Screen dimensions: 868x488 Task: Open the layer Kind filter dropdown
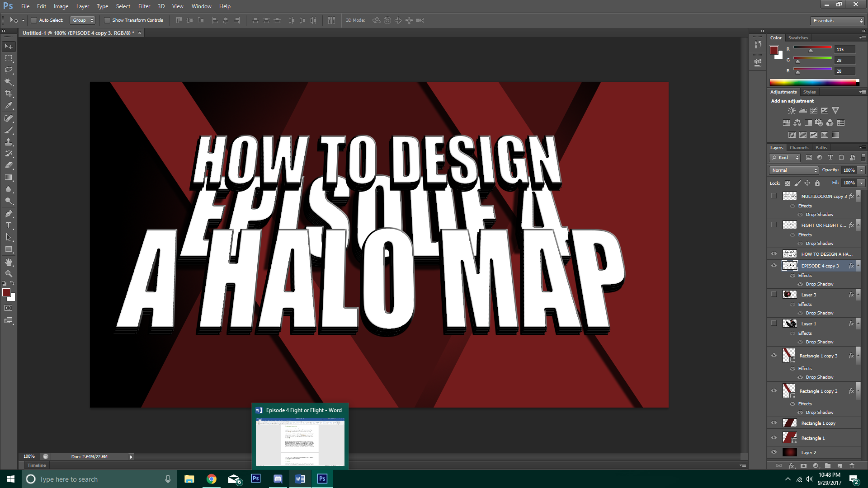coord(785,158)
